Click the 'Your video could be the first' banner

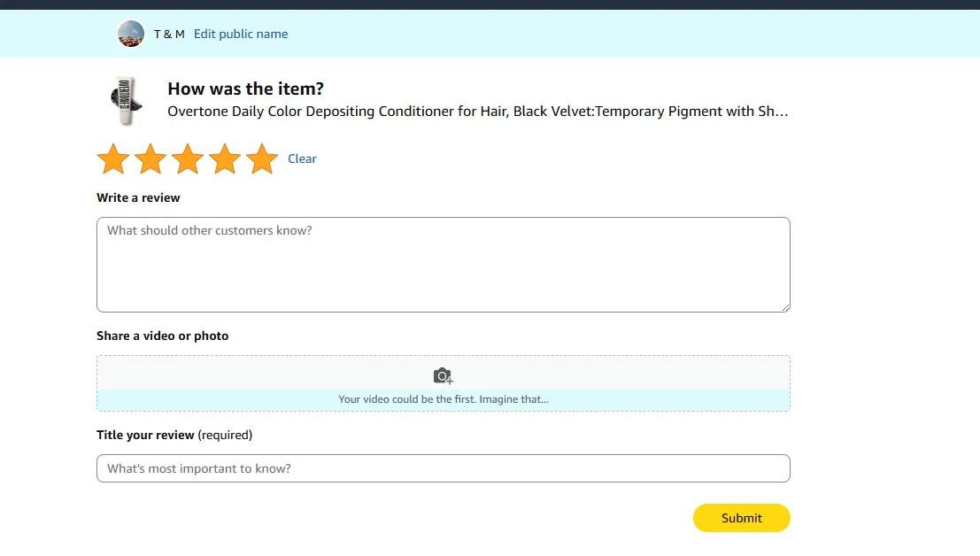443,399
